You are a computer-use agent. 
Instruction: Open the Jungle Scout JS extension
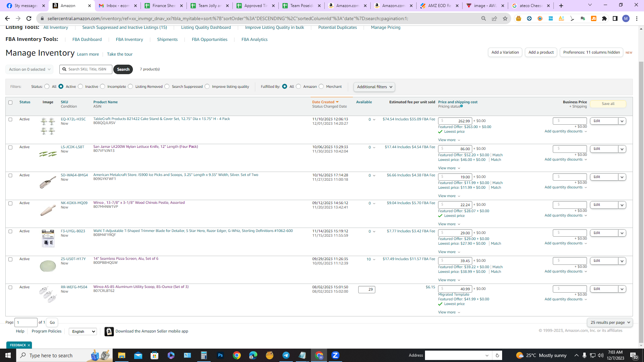click(594, 18)
